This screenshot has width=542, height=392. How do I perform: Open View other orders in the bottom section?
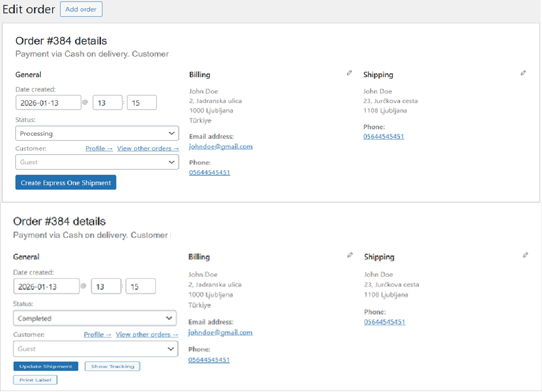coord(147,334)
